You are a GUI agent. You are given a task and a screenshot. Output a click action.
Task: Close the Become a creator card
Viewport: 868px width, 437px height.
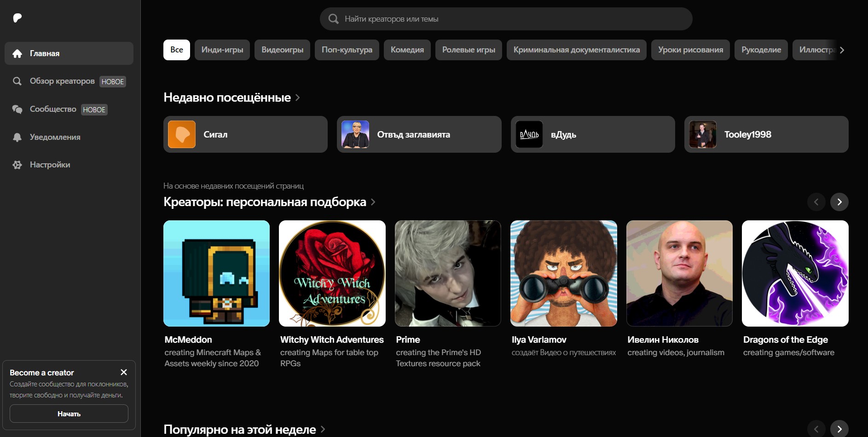click(124, 372)
